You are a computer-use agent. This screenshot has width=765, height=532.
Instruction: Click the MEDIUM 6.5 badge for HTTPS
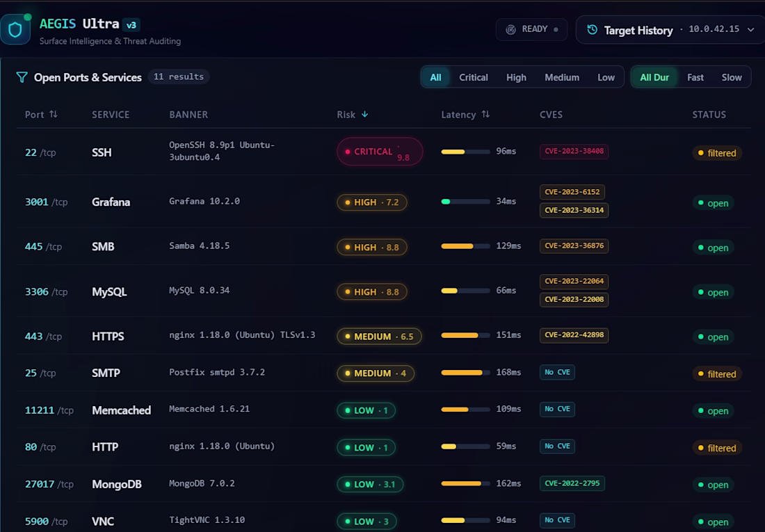(379, 337)
